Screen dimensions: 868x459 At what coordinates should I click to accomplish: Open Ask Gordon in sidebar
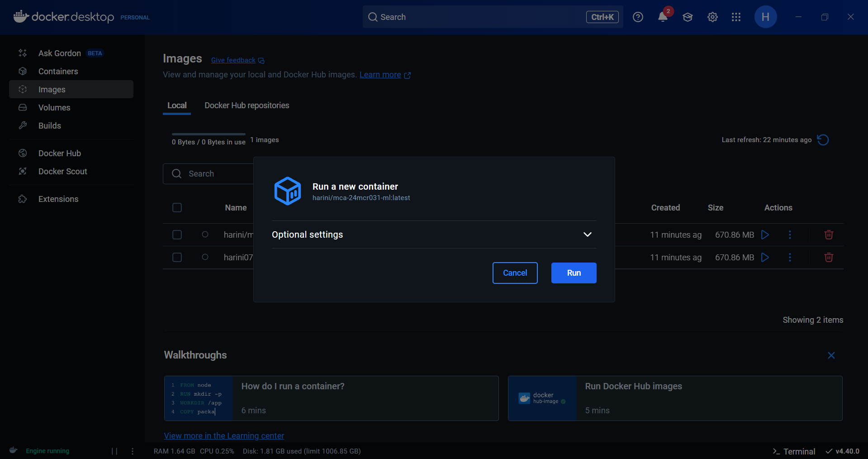pyautogui.click(x=71, y=53)
